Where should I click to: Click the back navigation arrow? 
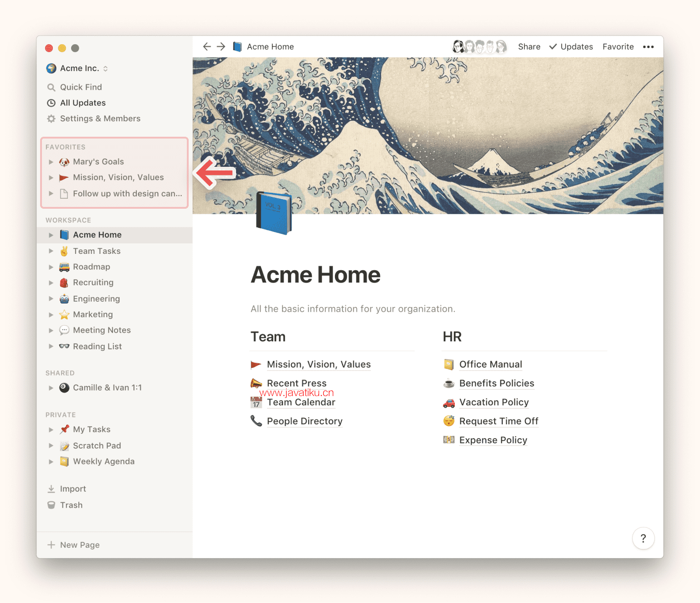pos(207,46)
